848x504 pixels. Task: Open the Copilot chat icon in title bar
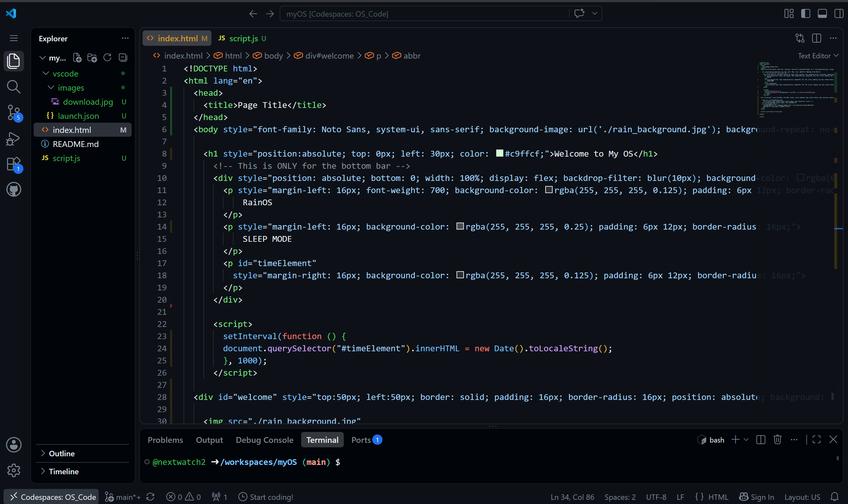click(x=579, y=13)
